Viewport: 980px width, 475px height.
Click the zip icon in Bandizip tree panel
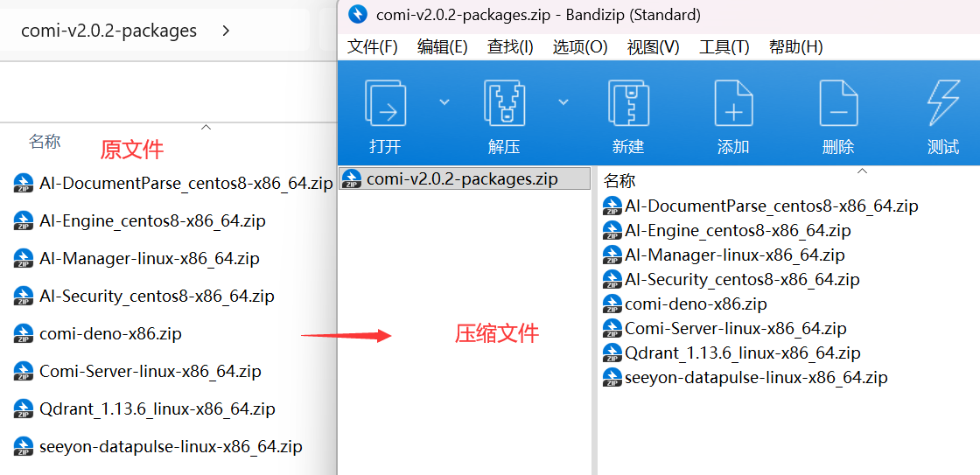tap(353, 178)
